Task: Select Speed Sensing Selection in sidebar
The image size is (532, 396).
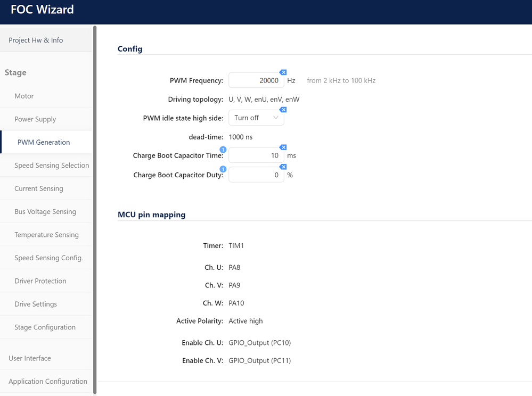Action: (x=52, y=166)
